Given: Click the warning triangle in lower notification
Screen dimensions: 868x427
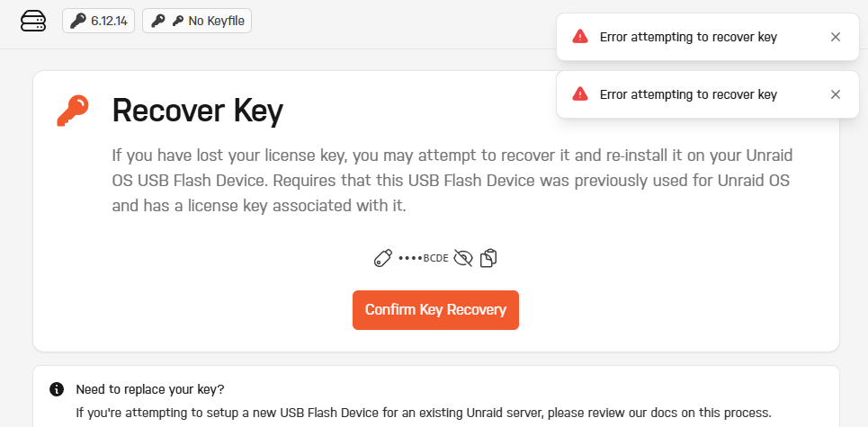Looking at the screenshot, I should coord(580,94).
